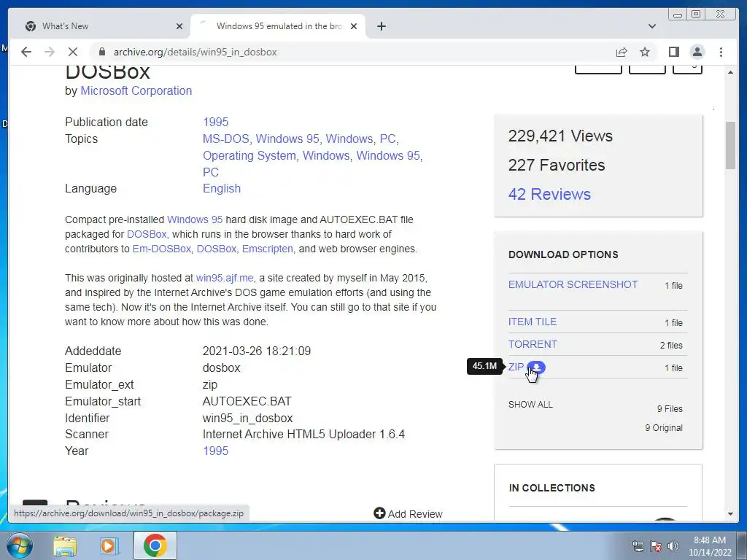This screenshot has height=560, width=747.
Task: Open Windows Explorer from taskbar
Action: pos(65,545)
